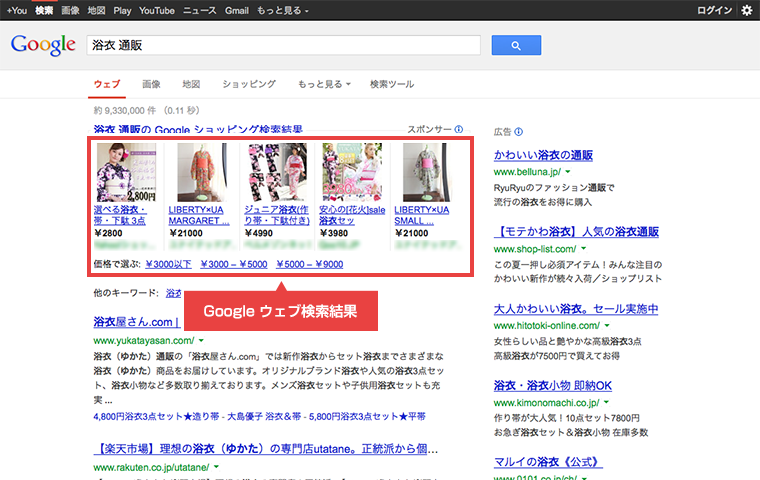Screen dimensions: 760x480
Task: Open ad かわいい浴衣の通販
Action: [543, 155]
